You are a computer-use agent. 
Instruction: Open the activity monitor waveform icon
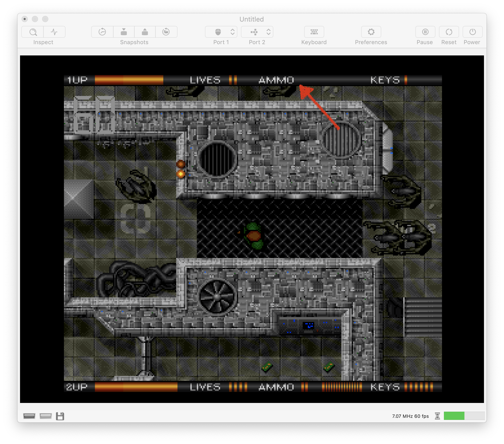[54, 32]
